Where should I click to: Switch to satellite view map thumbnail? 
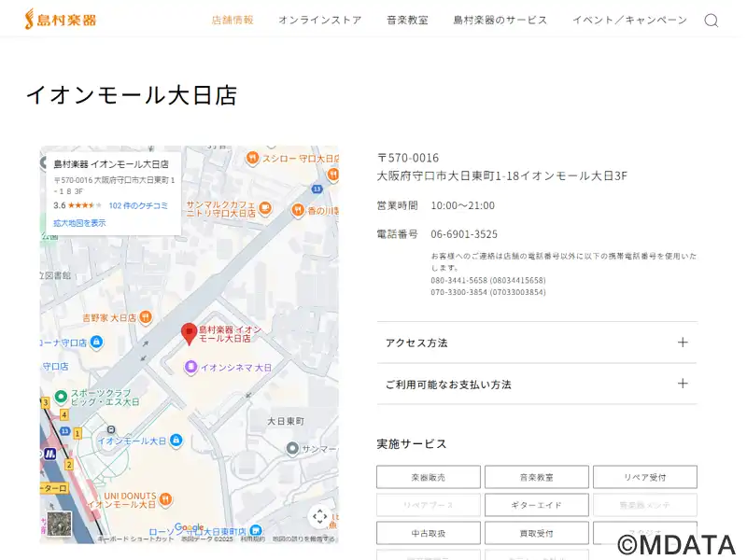point(58,525)
